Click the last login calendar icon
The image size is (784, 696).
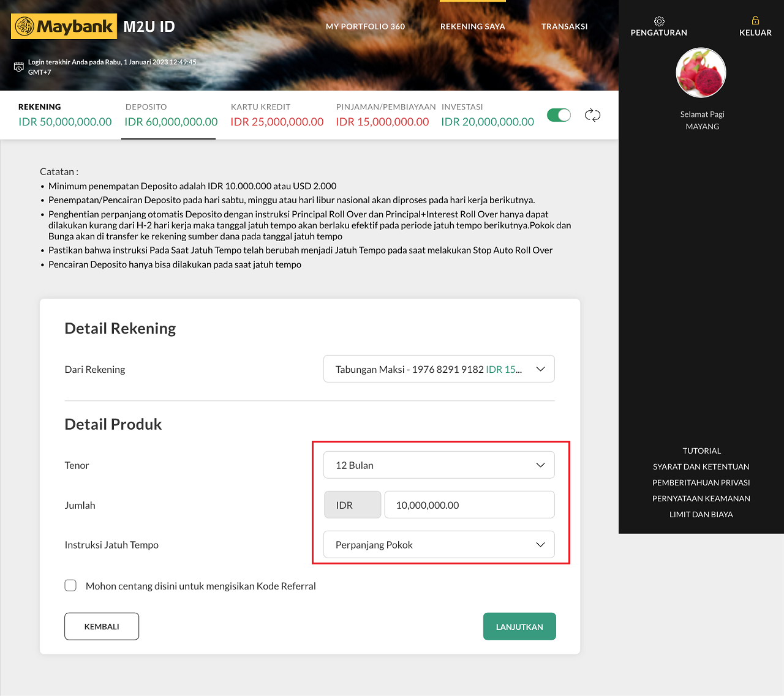pos(19,67)
